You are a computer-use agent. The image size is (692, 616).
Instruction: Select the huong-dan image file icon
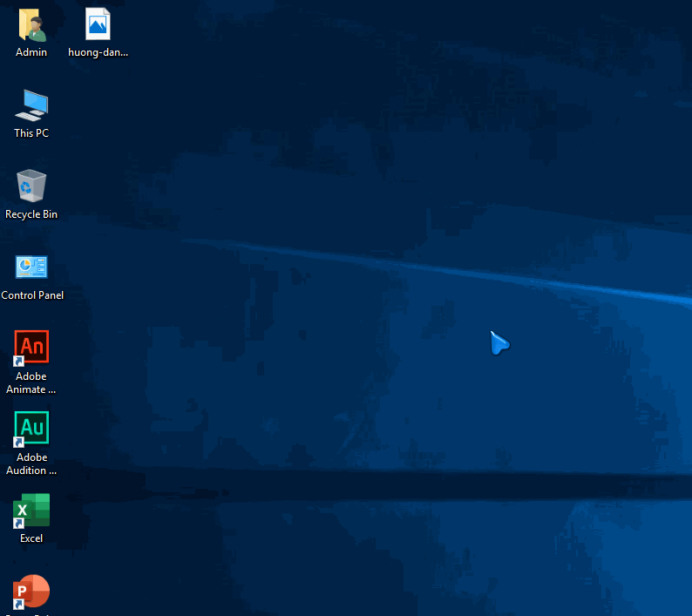98,24
